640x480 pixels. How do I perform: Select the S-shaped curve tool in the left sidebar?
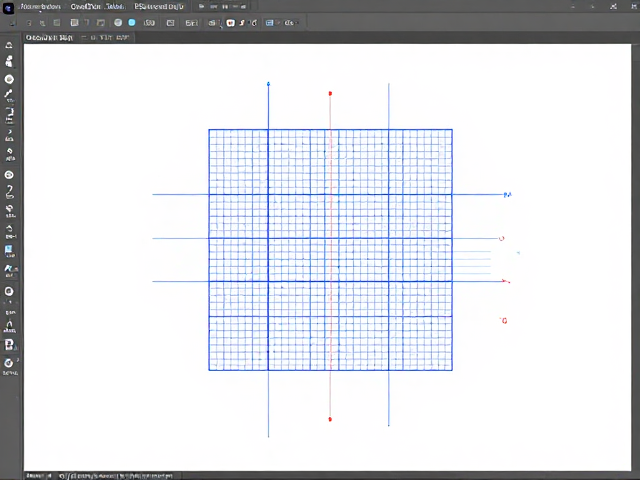tap(9, 192)
